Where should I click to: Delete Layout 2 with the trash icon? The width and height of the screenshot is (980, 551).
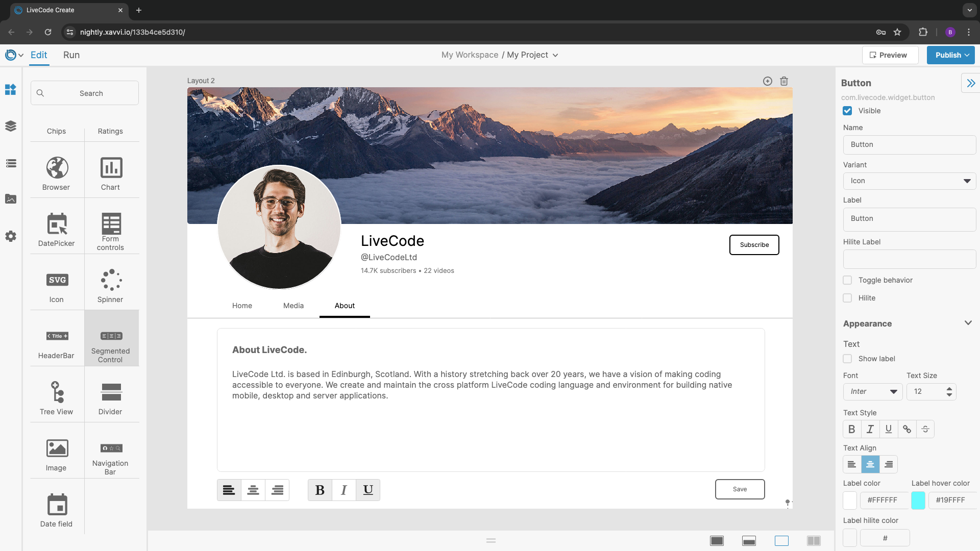(x=784, y=81)
